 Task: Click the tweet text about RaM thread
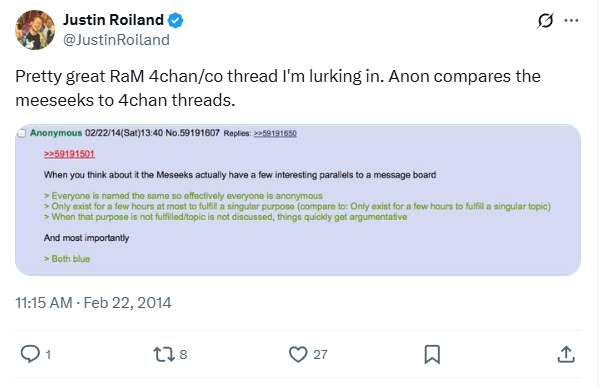click(x=278, y=88)
